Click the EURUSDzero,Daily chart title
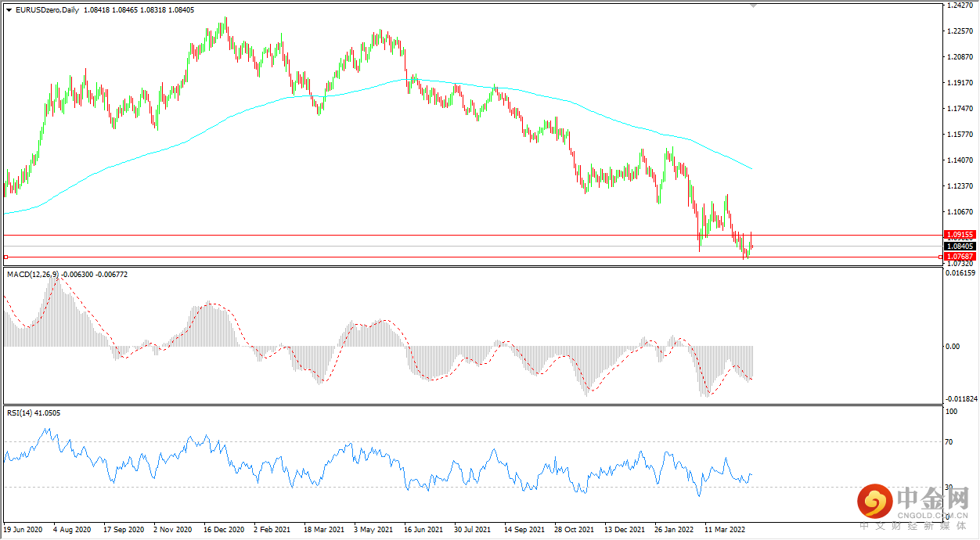 coord(47,9)
